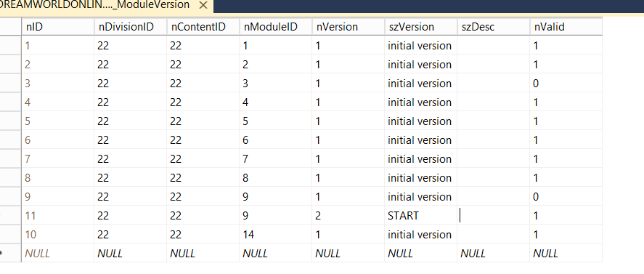Click the szDesc cell of row nID 11
Image resolution: width=644 pixels, height=274 pixels.
coord(493,216)
